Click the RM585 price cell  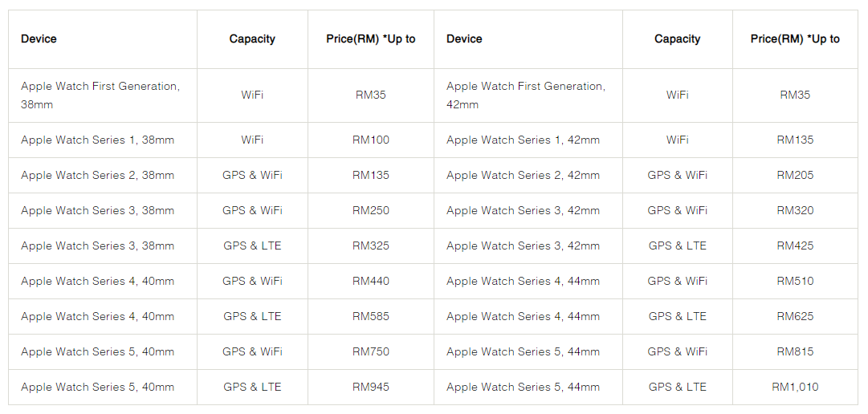pyautogui.click(x=370, y=316)
